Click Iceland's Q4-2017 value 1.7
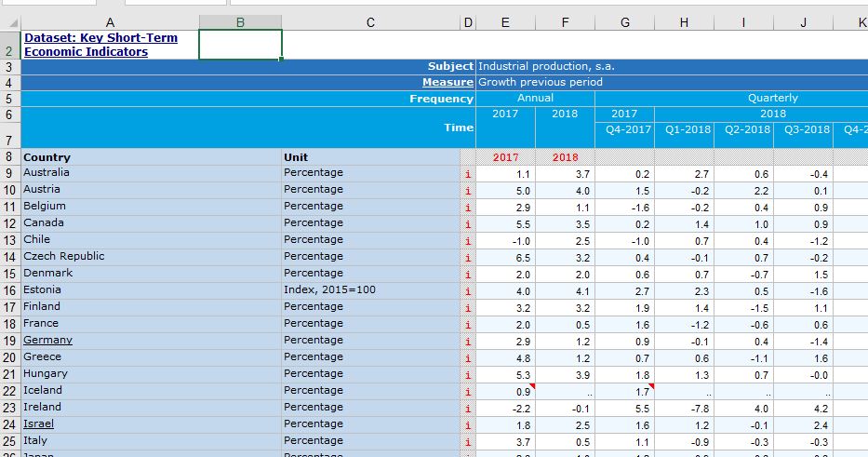The width and height of the screenshot is (868, 457). click(x=625, y=392)
